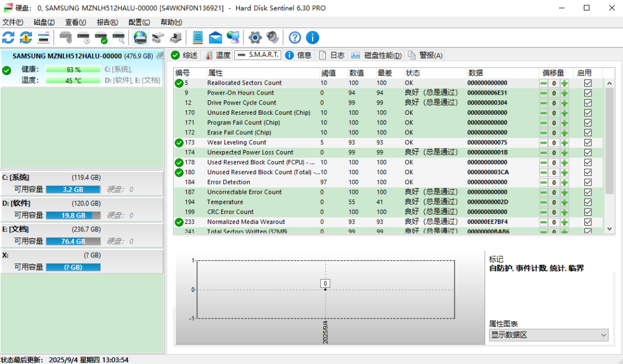Switch to the 温度 tab
Image resolution: width=623 pixels, height=364 pixels.
point(217,55)
